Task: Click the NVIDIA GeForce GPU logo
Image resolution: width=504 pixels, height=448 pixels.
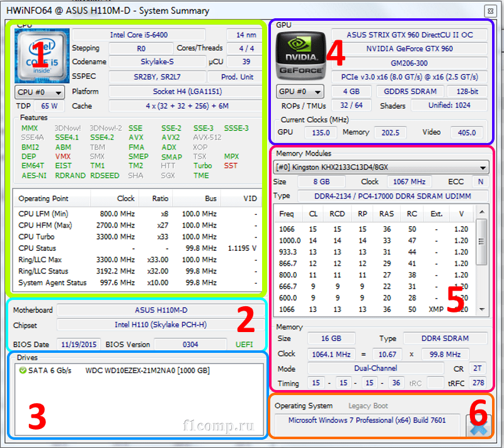Action: tap(301, 55)
